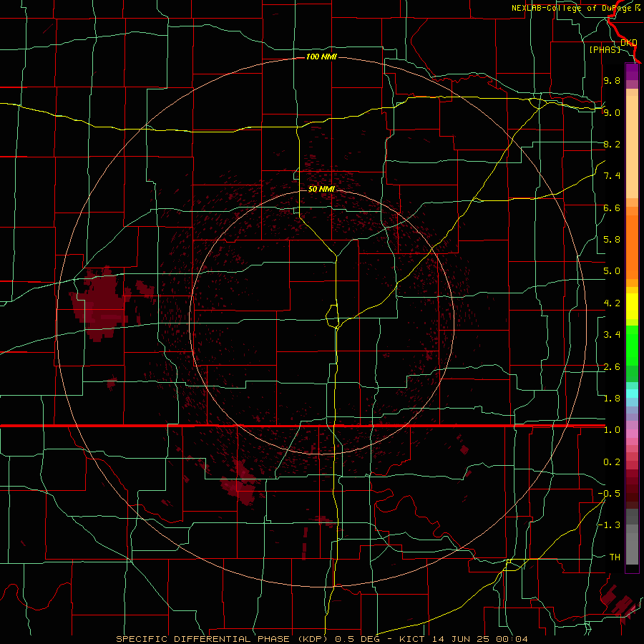Click the 2.6 scale label
Screen dimensions: 644x644
click(x=612, y=367)
